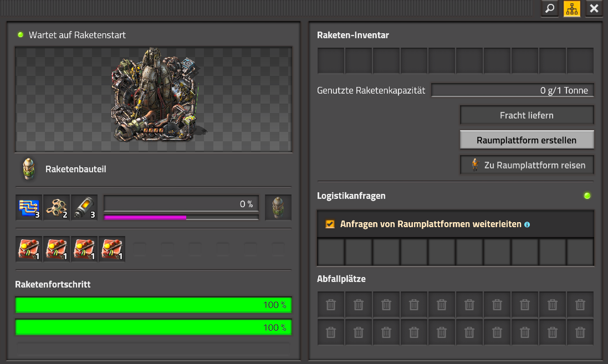
Task: Click the Wartet auf Raketenstart status text
Action: pyautogui.click(x=77, y=35)
